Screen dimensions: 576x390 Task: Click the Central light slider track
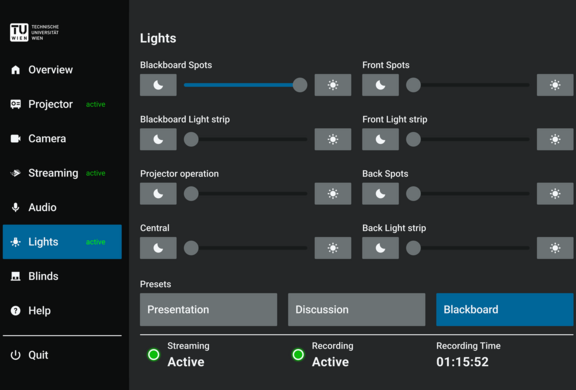click(x=245, y=248)
